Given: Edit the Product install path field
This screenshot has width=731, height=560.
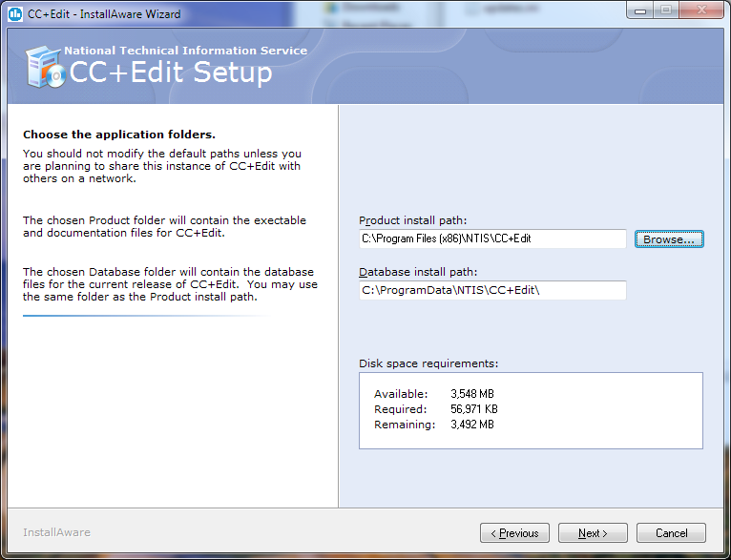Looking at the screenshot, I should (x=492, y=239).
